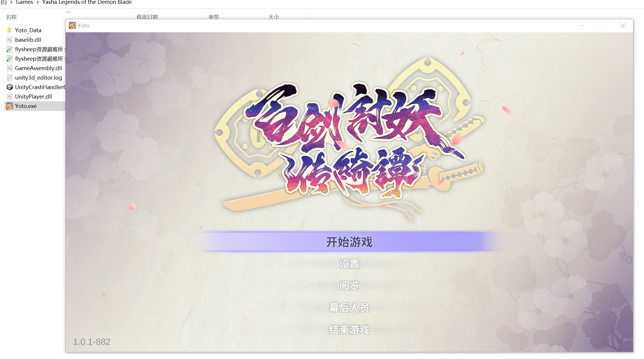Sort files by 名称 column header
Viewport: 644px width, 359px height.
(11, 17)
